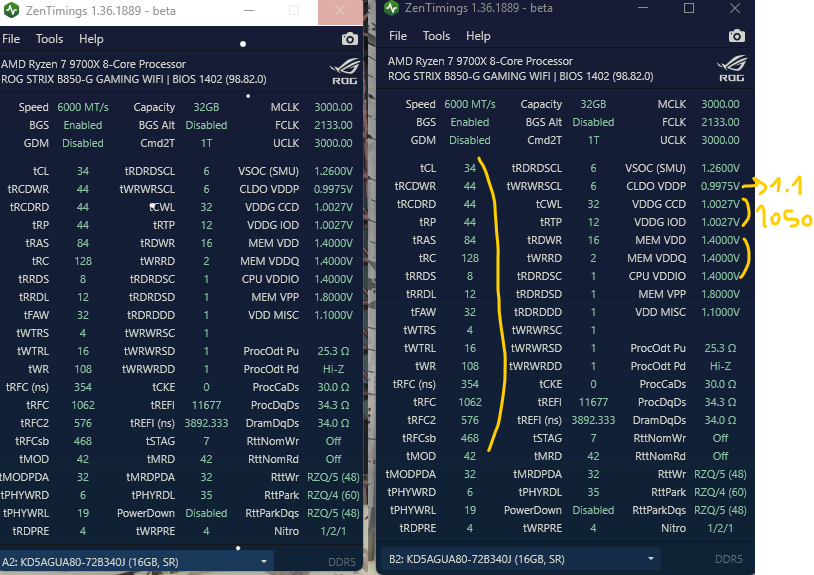This screenshot has width=814, height=575.
Task: Click MEM VDD 1.4000V in left window
Action: (333, 243)
